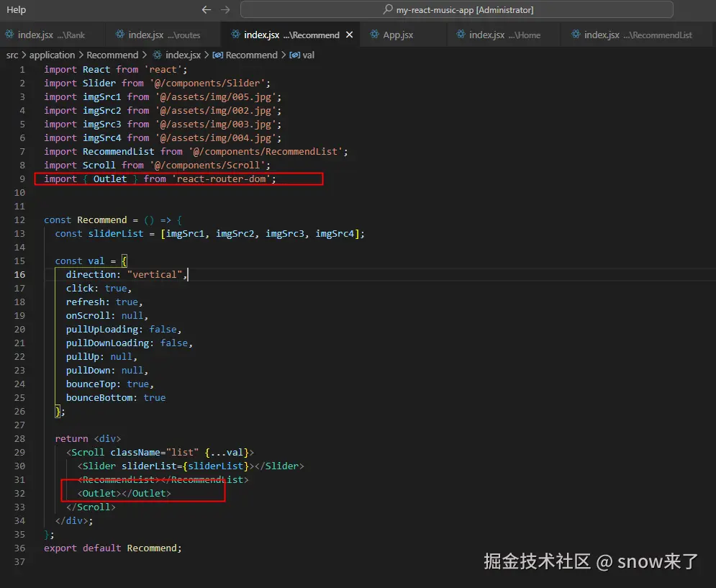Click the Recommend symbol icon in breadcrumb
The image size is (716, 588).
[218, 55]
